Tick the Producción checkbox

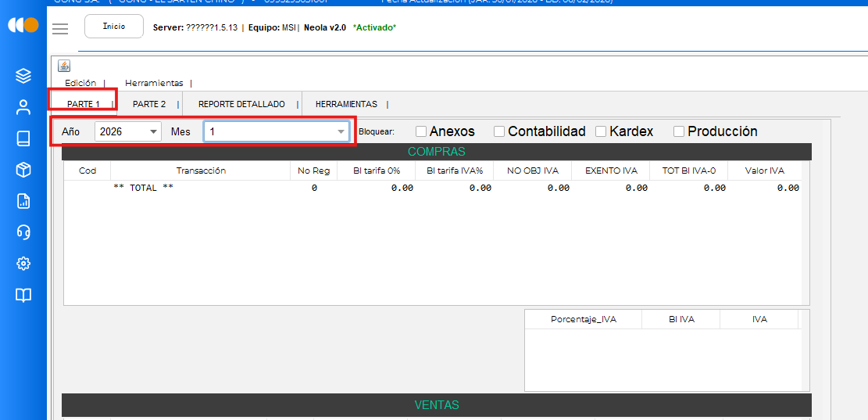(679, 131)
